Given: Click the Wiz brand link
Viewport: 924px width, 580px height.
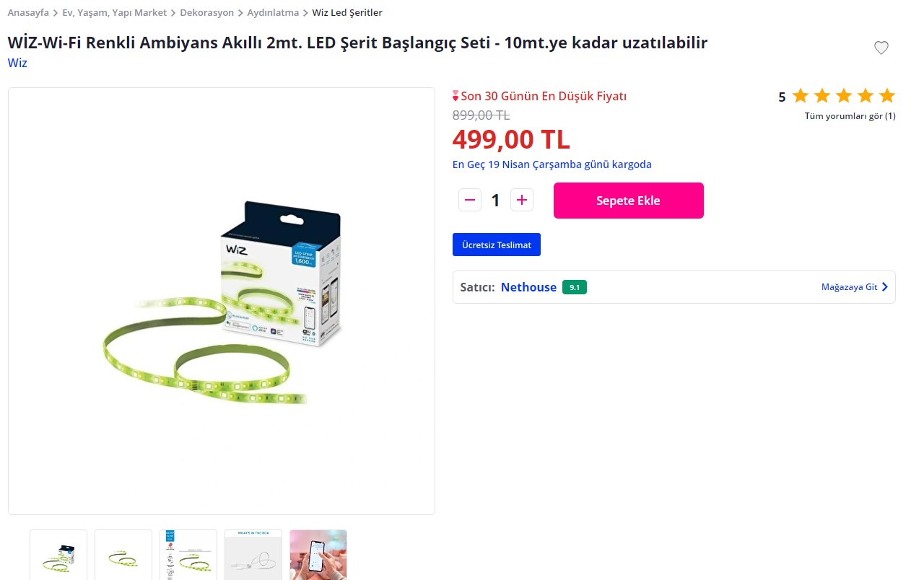Looking at the screenshot, I should [x=17, y=63].
